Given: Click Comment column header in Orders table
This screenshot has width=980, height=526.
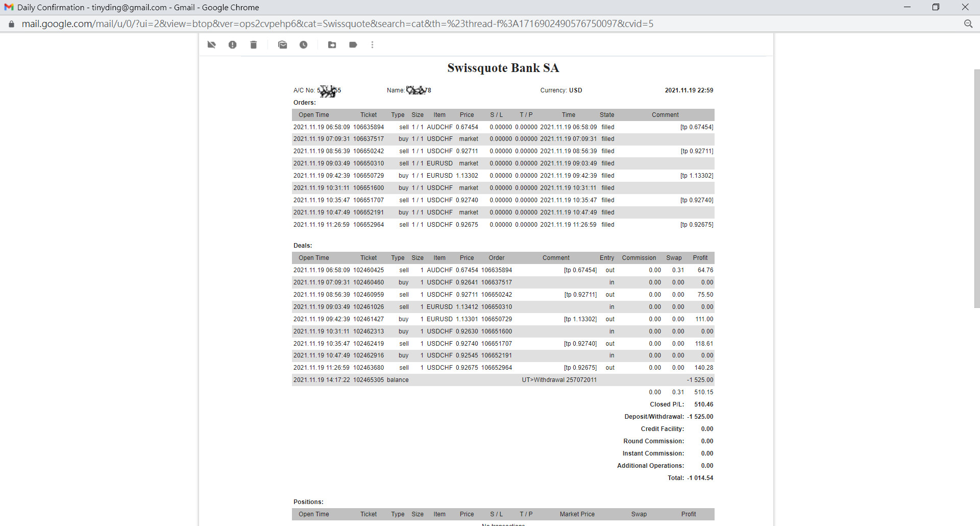Looking at the screenshot, I should pyautogui.click(x=665, y=115).
